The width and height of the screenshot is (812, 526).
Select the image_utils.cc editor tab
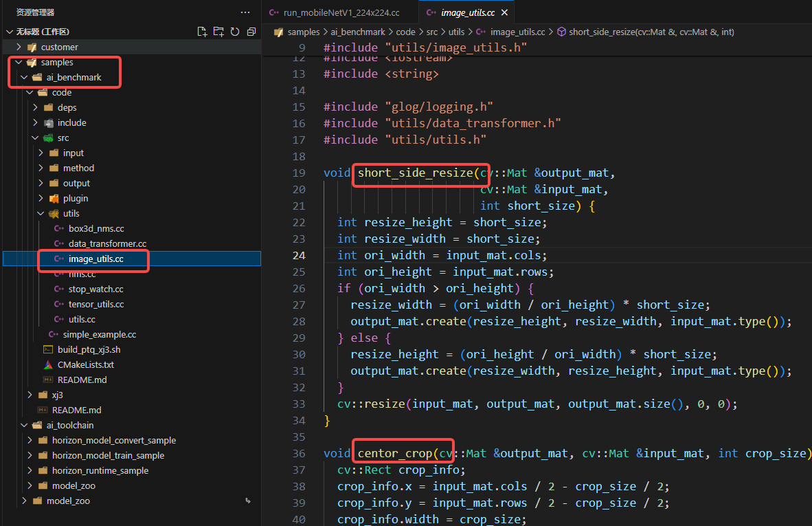click(x=466, y=12)
